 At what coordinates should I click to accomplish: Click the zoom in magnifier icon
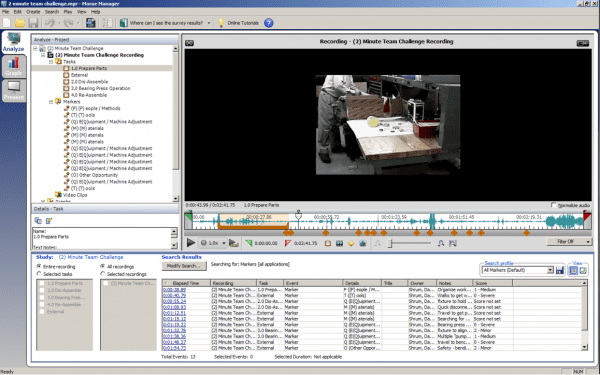(x=441, y=243)
